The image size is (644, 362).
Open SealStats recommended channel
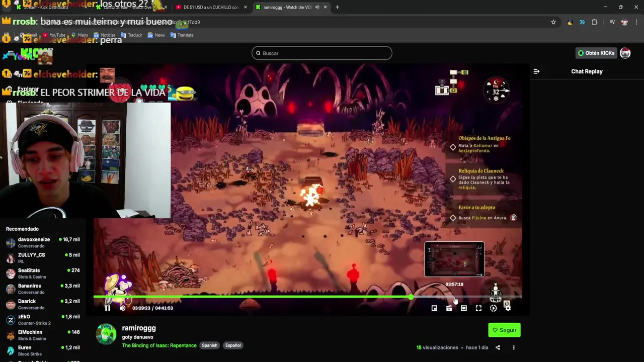[x=43, y=274]
